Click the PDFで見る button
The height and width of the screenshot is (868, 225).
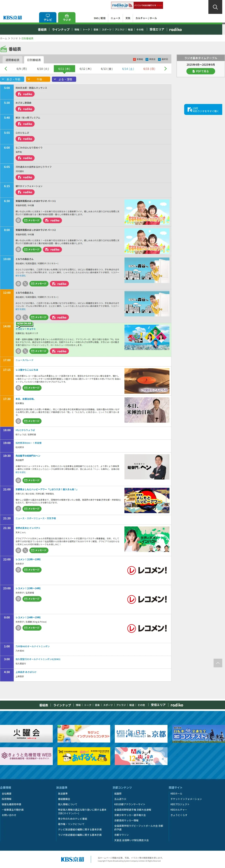(201, 71)
